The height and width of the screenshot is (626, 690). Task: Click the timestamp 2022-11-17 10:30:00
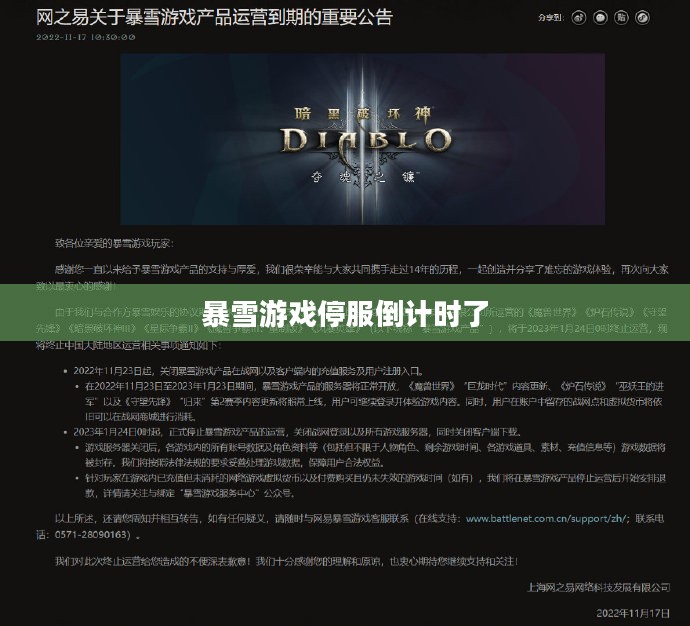(x=86, y=37)
